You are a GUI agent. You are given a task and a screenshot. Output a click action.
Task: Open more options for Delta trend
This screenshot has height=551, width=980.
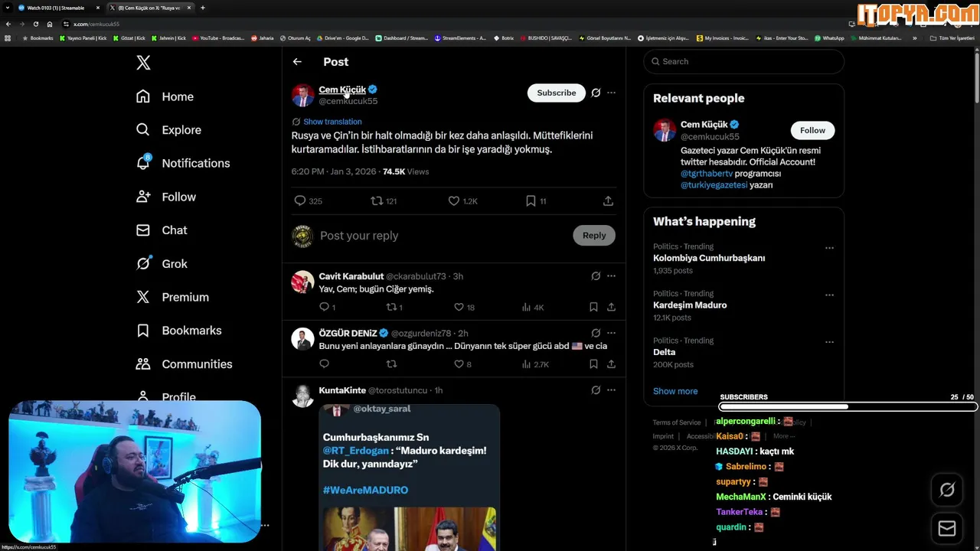point(829,342)
